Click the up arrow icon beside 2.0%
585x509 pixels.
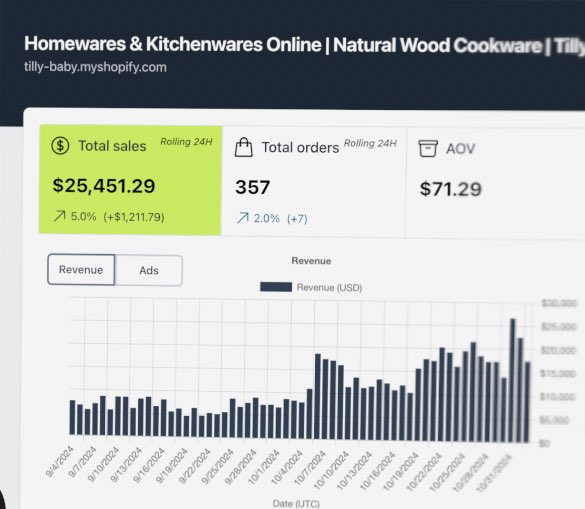pyautogui.click(x=243, y=218)
